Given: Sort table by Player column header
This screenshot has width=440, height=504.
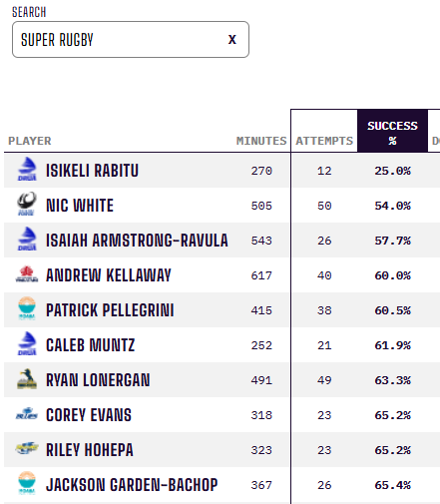Looking at the screenshot, I should pos(30,141).
